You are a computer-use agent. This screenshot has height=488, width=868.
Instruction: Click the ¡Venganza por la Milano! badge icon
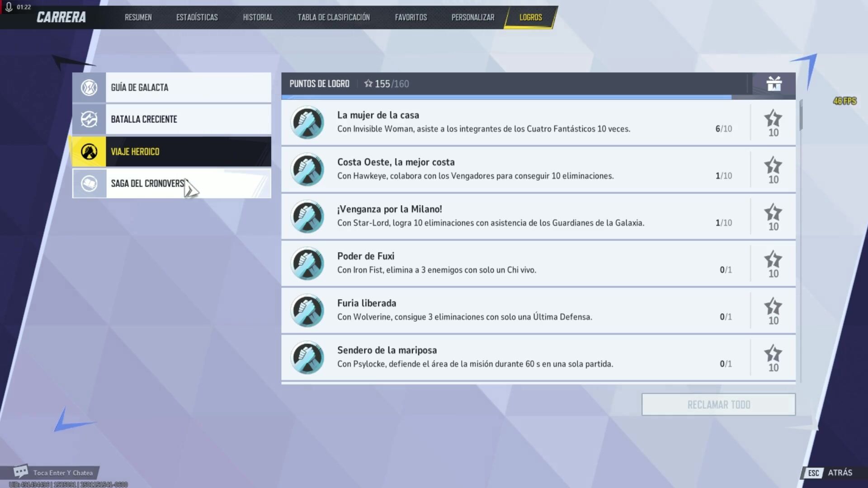[307, 216]
